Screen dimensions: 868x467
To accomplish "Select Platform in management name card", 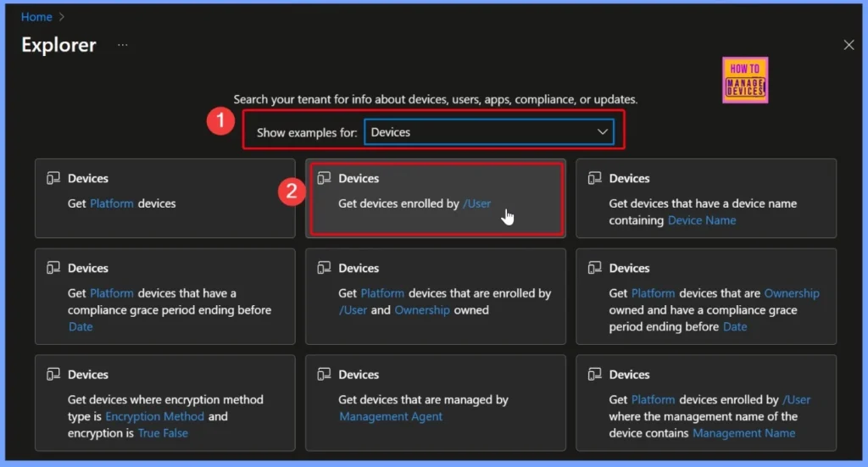I will pyautogui.click(x=654, y=399).
